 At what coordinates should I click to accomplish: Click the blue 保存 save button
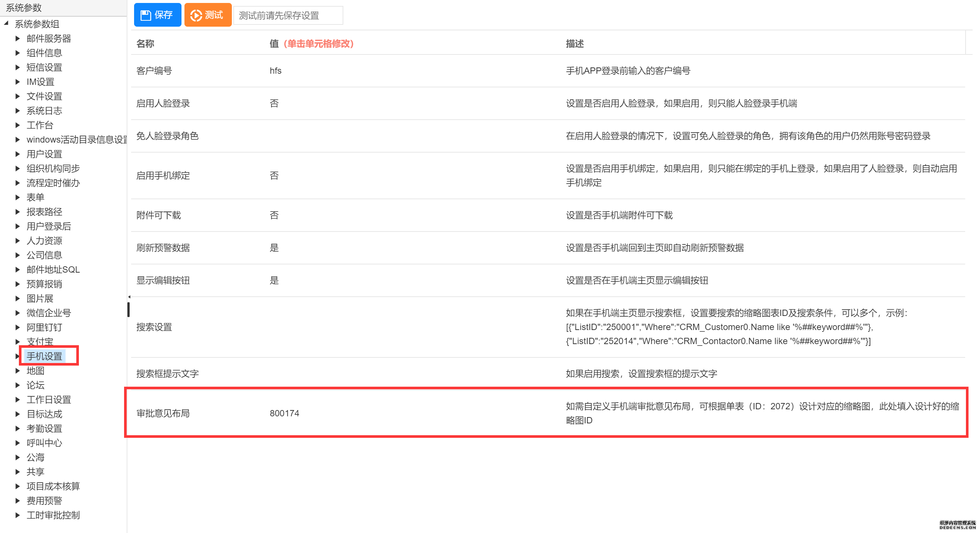[157, 15]
